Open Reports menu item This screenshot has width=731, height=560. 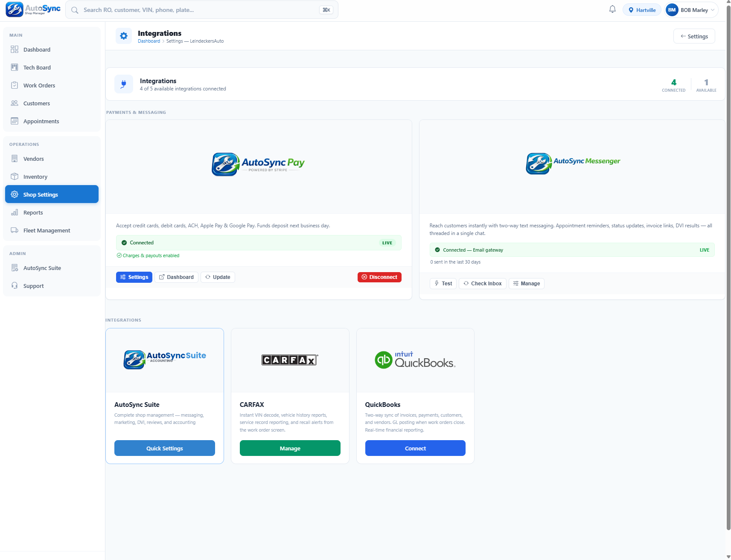pos(52,212)
